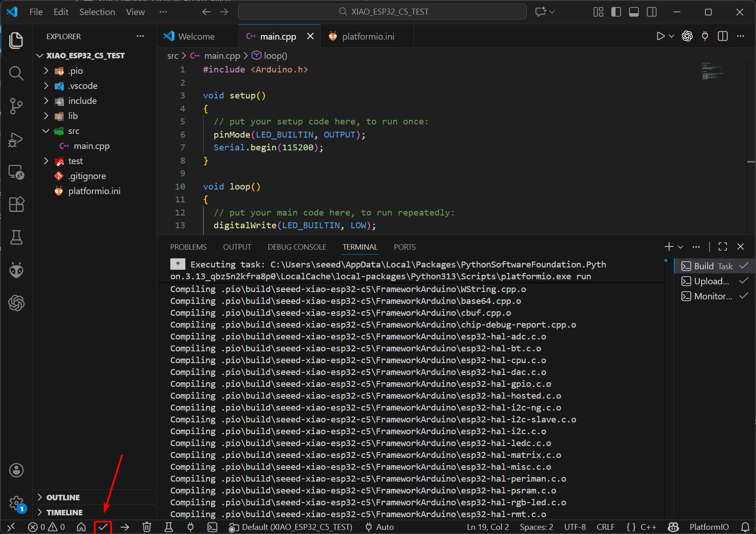Toggle the primary side bar layout button

click(616, 12)
